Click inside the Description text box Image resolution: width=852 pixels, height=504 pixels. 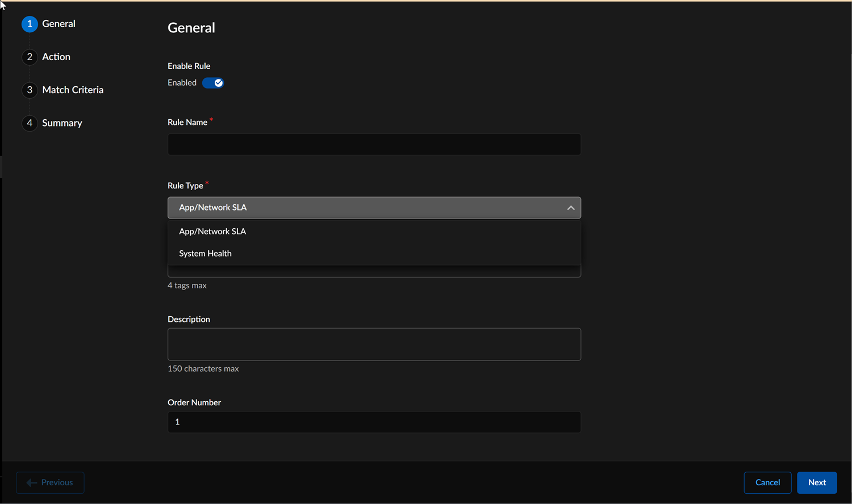click(x=374, y=344)
